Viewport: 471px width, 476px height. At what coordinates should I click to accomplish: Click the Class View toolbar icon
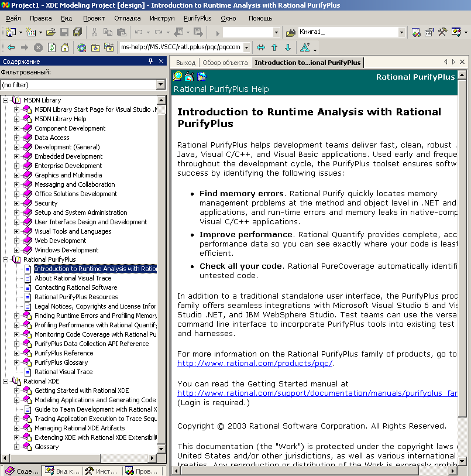pos(456,32)
